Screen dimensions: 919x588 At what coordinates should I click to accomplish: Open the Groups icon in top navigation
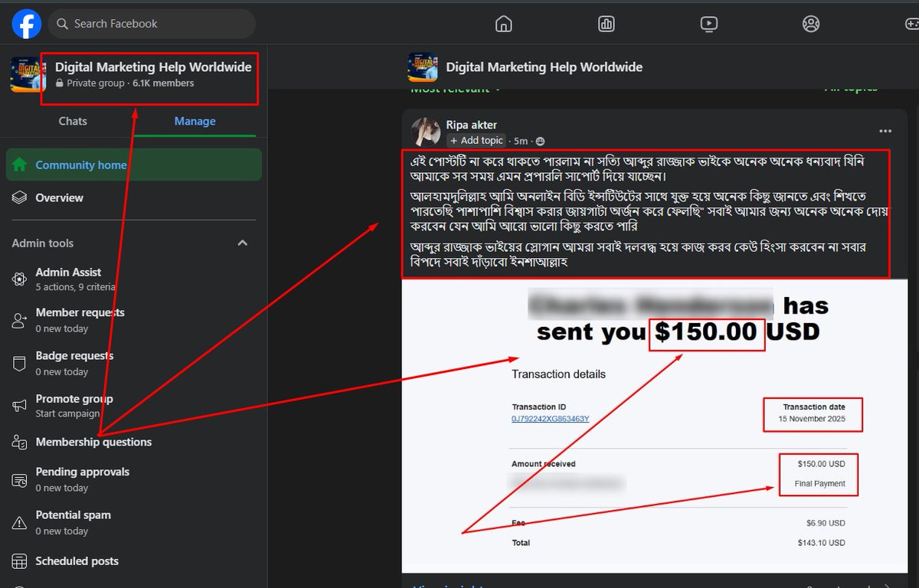(811, 24)
